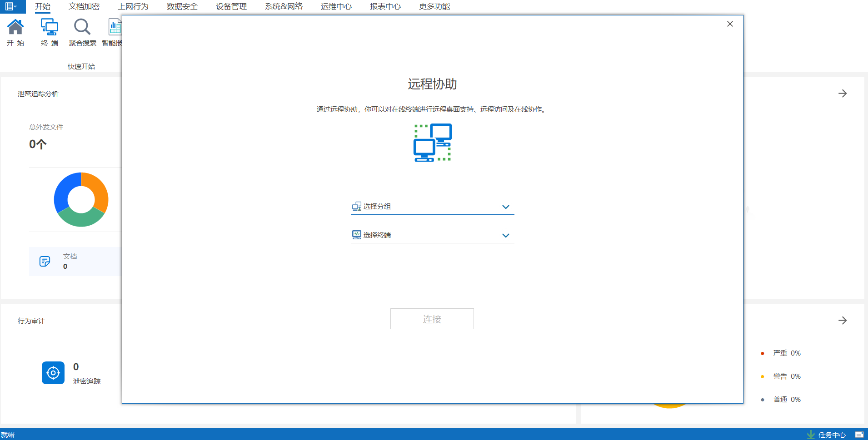Screen dimensions: 868x440
Task: Click the message icon in status bar corner
Action: (859, 435)
